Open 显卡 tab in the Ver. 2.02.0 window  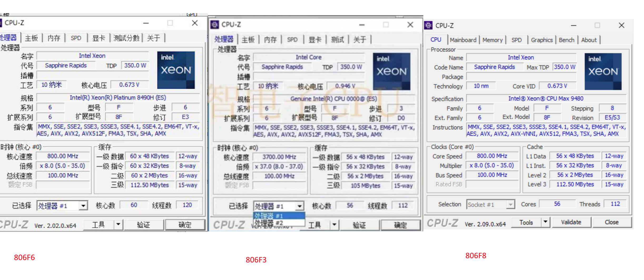pyautogui.click(x=99, y=38)
